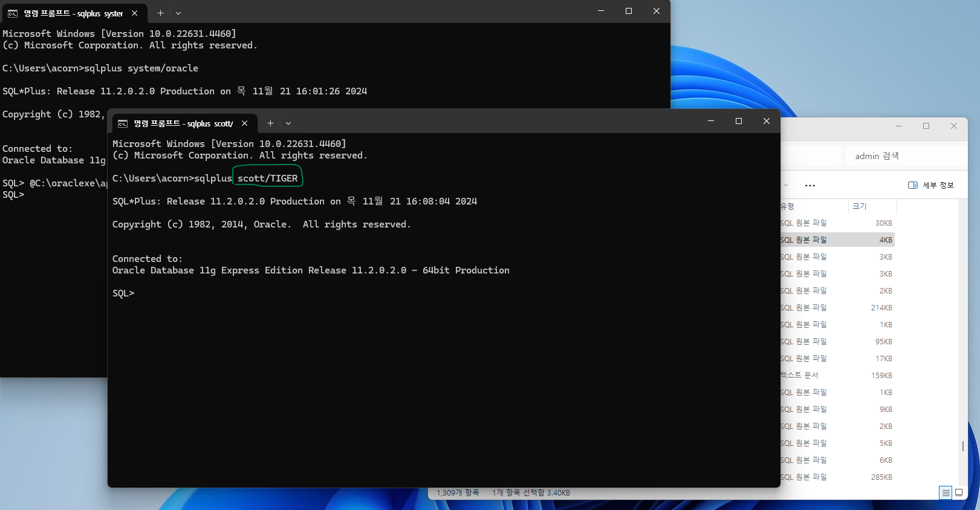Click 1,309 items count in status bar
The height and width of the screenshot is (510, 980).
coord(458,493)
